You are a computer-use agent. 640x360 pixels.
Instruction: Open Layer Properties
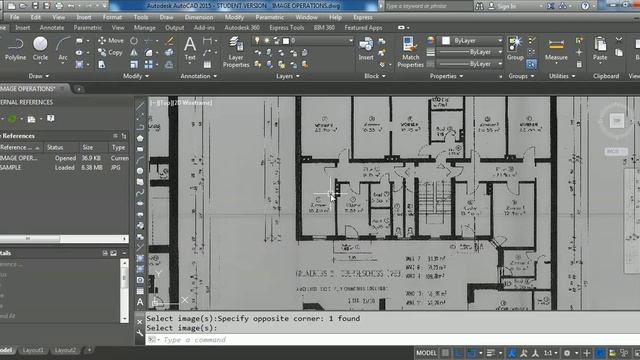pyautogui.click(x=236, y=51)
